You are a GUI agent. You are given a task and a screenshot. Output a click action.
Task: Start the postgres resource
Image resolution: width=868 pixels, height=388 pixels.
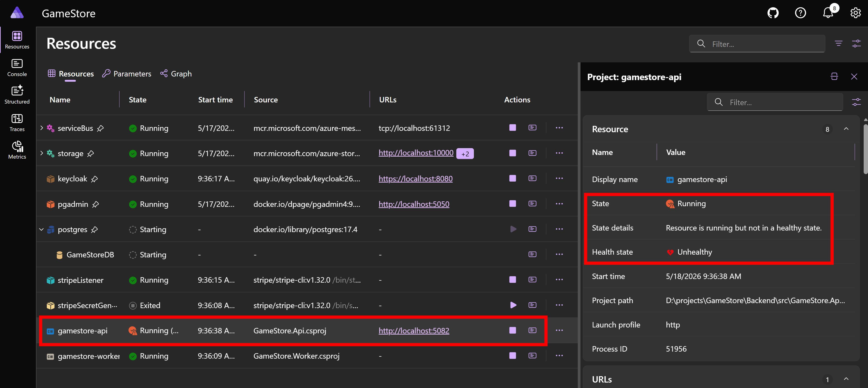(513, 229)
